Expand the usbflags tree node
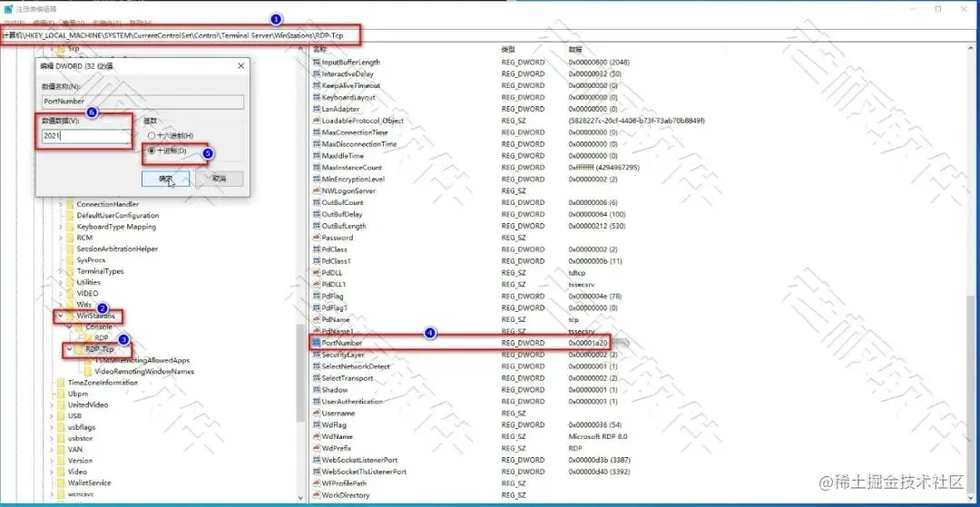Viewport: 980px width, 507px height. point(51,427)
